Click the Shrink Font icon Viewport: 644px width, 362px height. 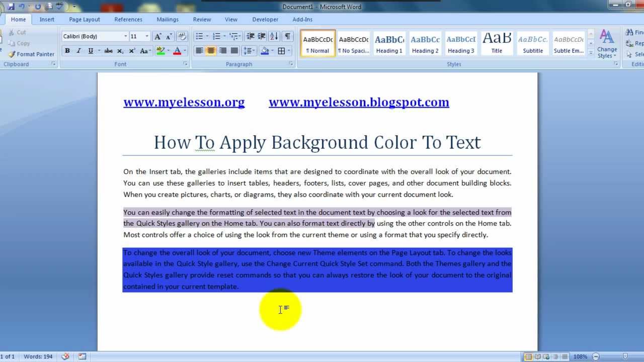169,36
